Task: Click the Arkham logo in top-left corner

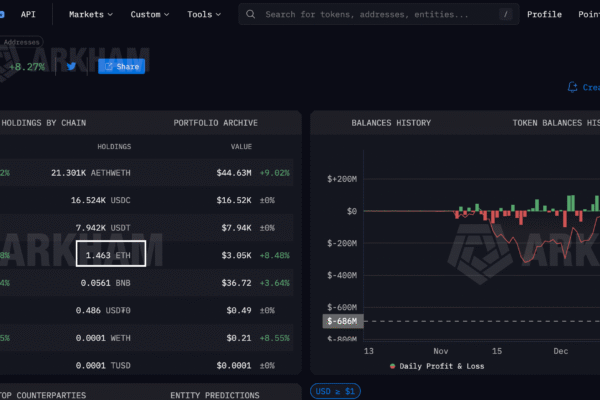Action: point(3,15)
